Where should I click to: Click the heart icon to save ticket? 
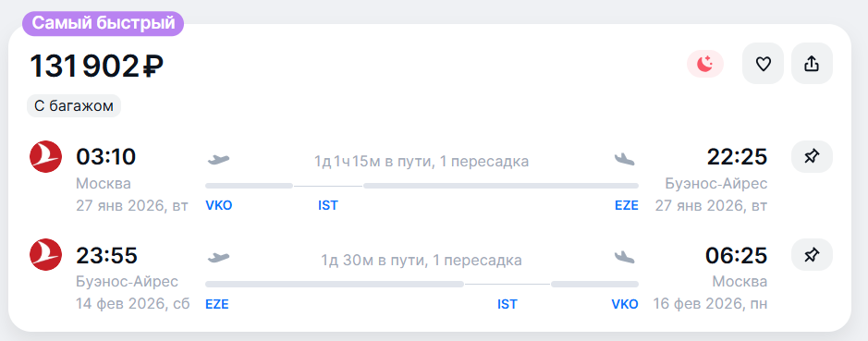coord(763,64)
